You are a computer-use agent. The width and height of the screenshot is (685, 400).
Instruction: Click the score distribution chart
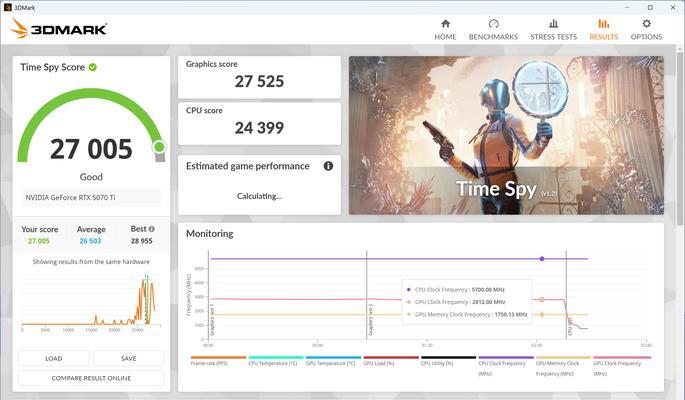(91, 302)
